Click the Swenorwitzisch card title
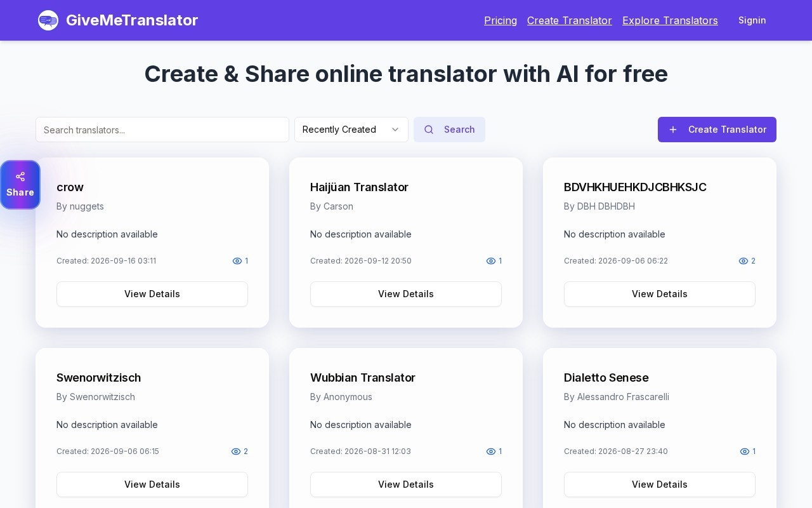 click(x=98, y=378)
